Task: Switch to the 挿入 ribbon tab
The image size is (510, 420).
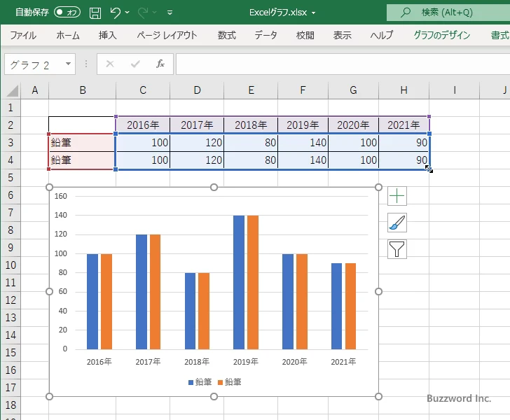Action: tap(107, 35)
